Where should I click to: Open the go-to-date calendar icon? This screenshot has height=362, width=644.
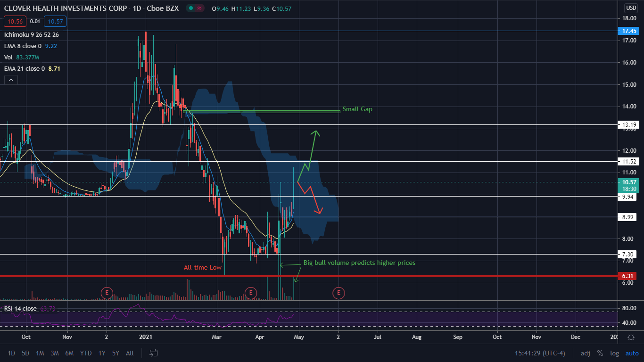point(153,353)
